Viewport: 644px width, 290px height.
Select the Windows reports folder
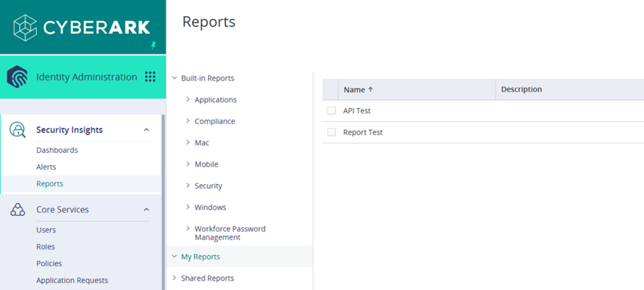210,207
